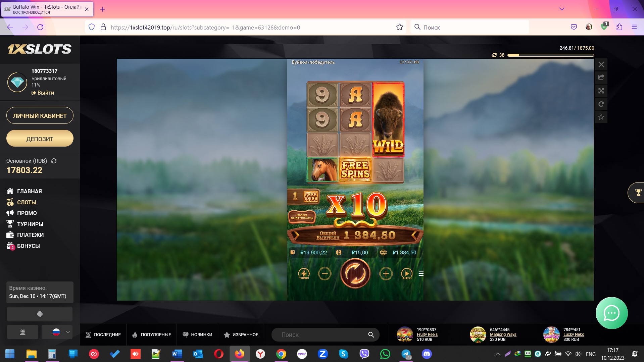
Task: Open the Firefox application menu
Action: point(634,27)
